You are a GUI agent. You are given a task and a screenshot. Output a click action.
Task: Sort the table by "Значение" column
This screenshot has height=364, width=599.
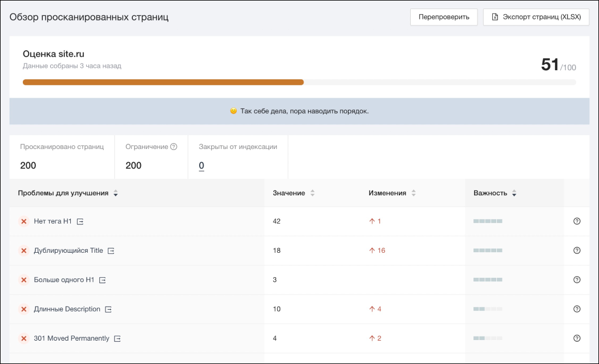(x=313, y=193)
